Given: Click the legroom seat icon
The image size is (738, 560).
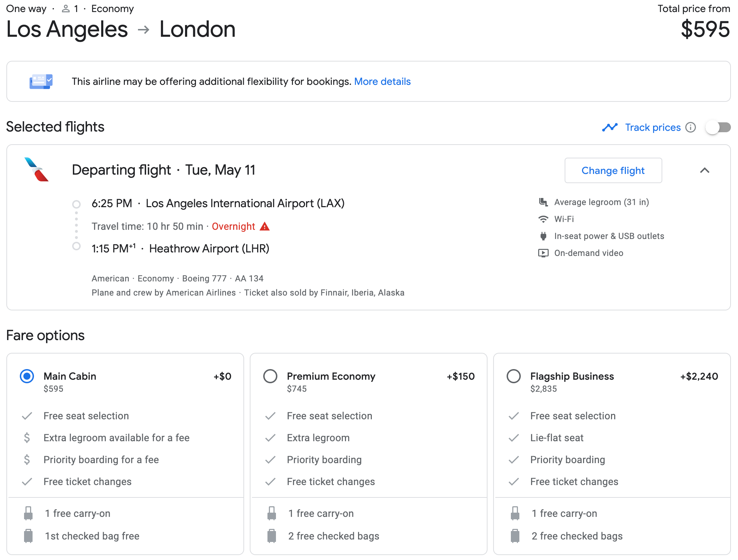Looking at the screenshot, I should tap(543, 202).
